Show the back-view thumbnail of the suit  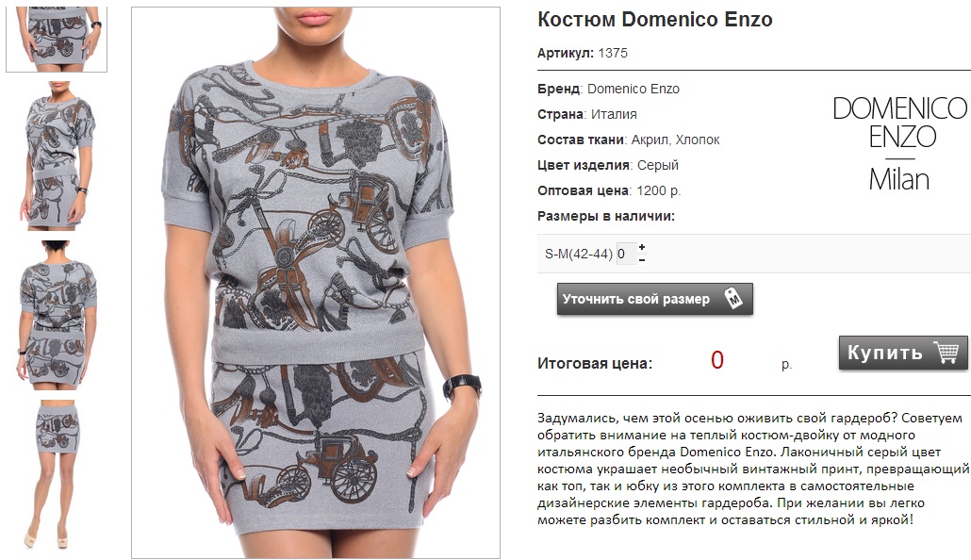tap(57, 315)
